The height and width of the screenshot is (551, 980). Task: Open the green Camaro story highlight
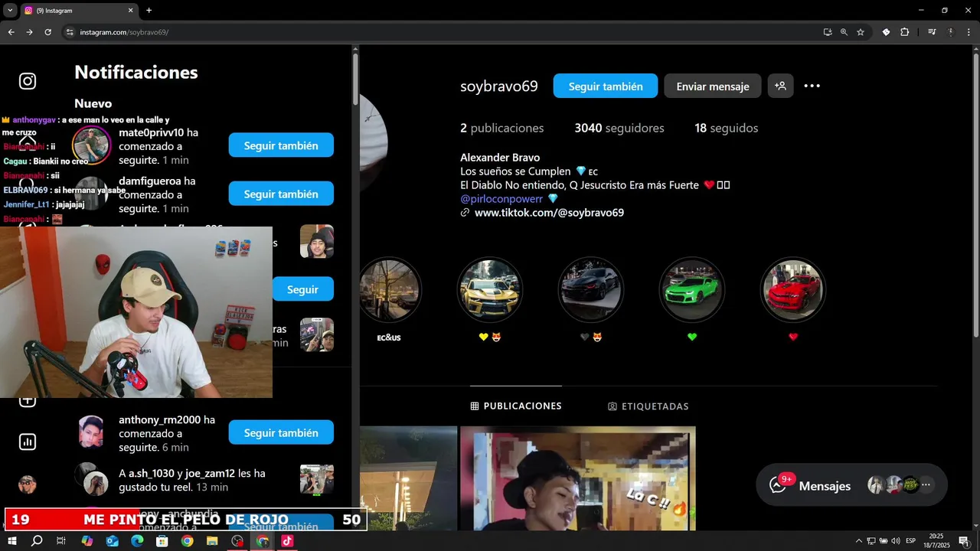(692, 289)
